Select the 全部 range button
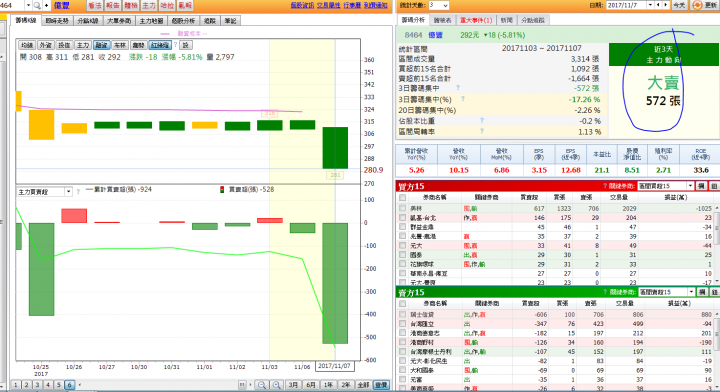This screenshot has width=720, height=392. coord(363,385)
